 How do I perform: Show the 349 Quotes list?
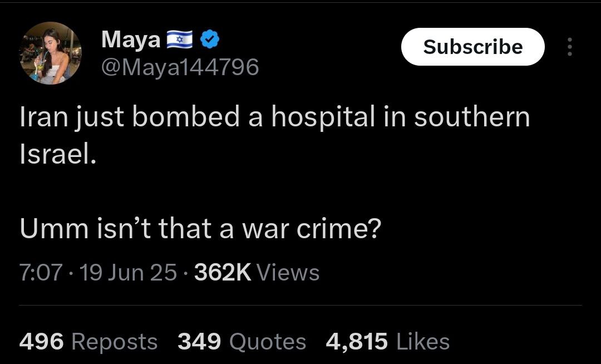point(242,342)
